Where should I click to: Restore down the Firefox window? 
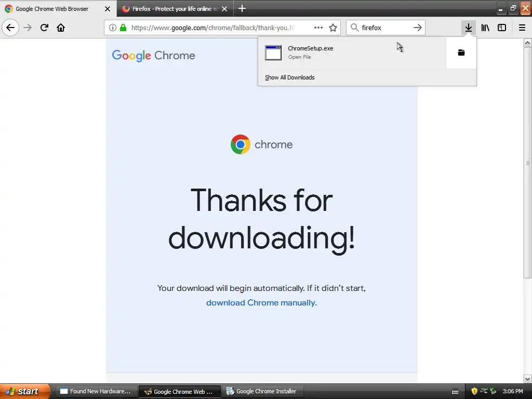click(513, 9)
